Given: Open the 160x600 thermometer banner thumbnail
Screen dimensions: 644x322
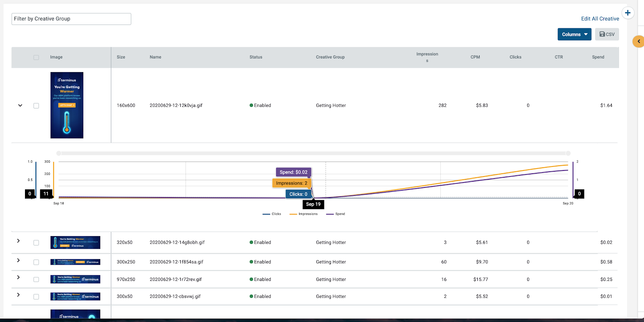Looking at the screenshot, I should click(x=67, y=105).
